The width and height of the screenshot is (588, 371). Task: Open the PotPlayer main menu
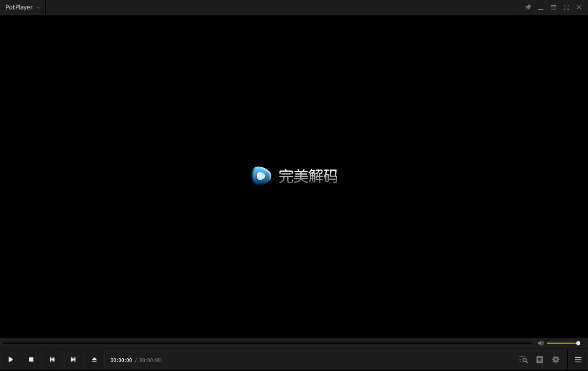[x=19, y=7]
